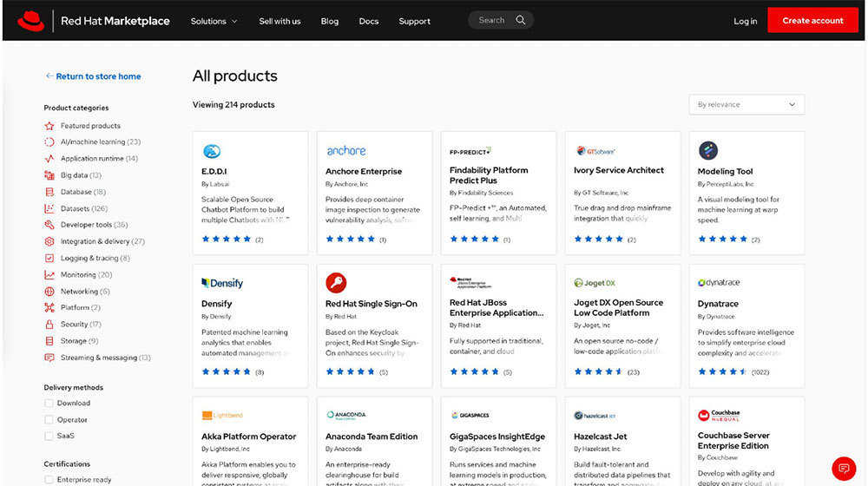Viewport: 868px width, 486px height.
Task: Open the Docs menu item
Action: point(369,21)
